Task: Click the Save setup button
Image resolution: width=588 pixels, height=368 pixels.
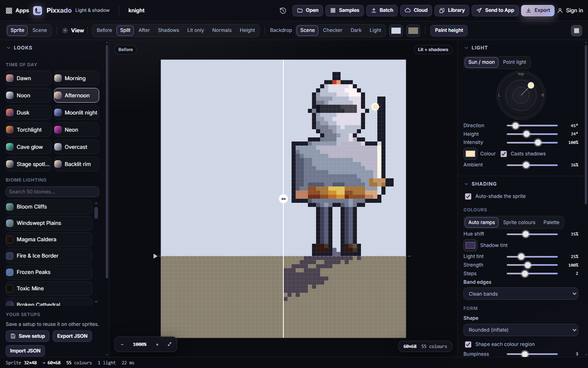Action: pos(28,336)
